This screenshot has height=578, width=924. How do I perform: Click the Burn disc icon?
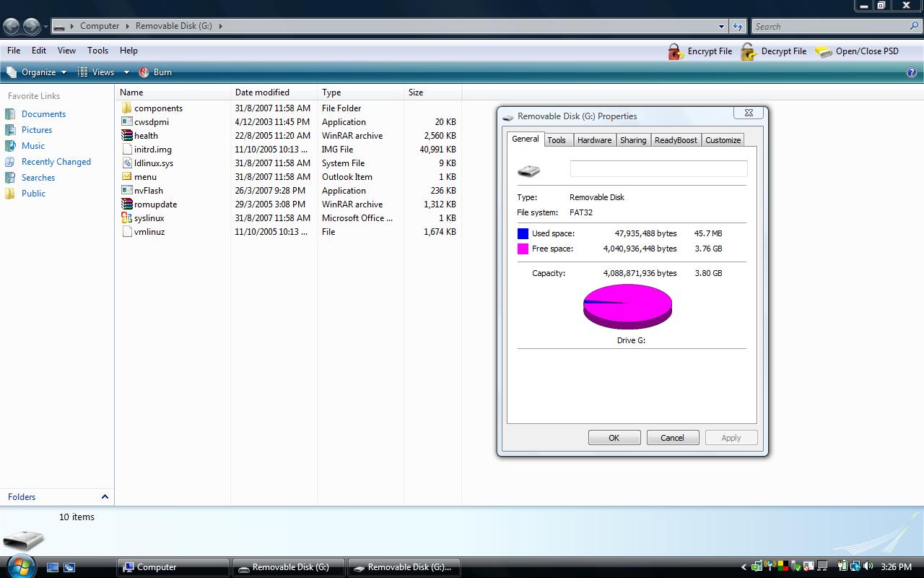click(144, 72)
